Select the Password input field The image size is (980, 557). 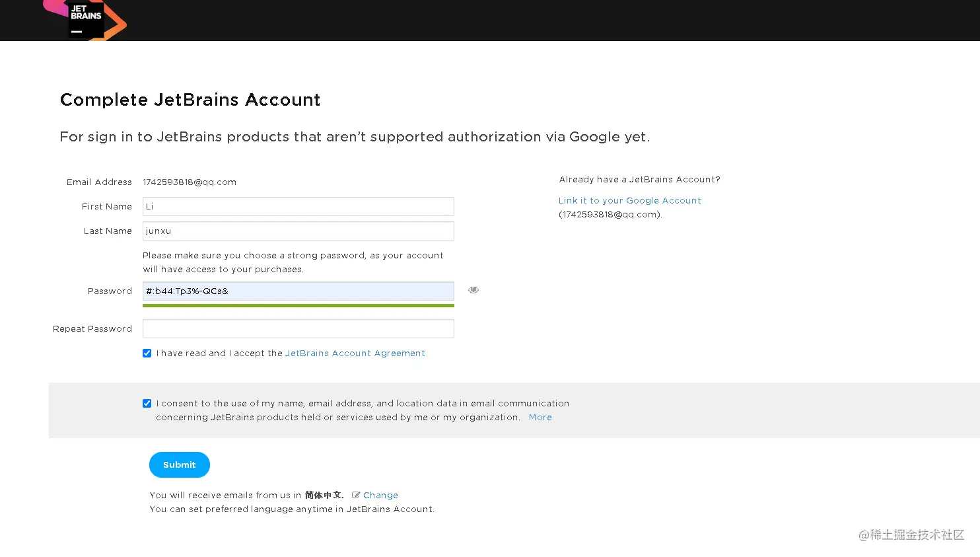click(298, 291)
